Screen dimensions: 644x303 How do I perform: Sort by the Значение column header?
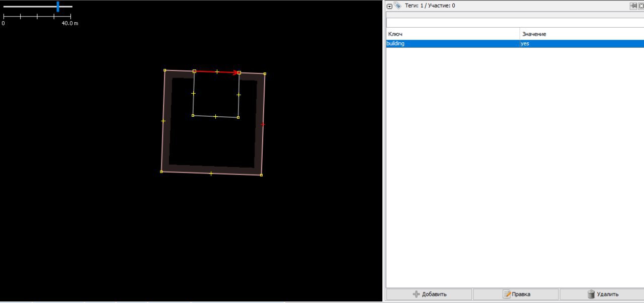(x=582, y=34)
